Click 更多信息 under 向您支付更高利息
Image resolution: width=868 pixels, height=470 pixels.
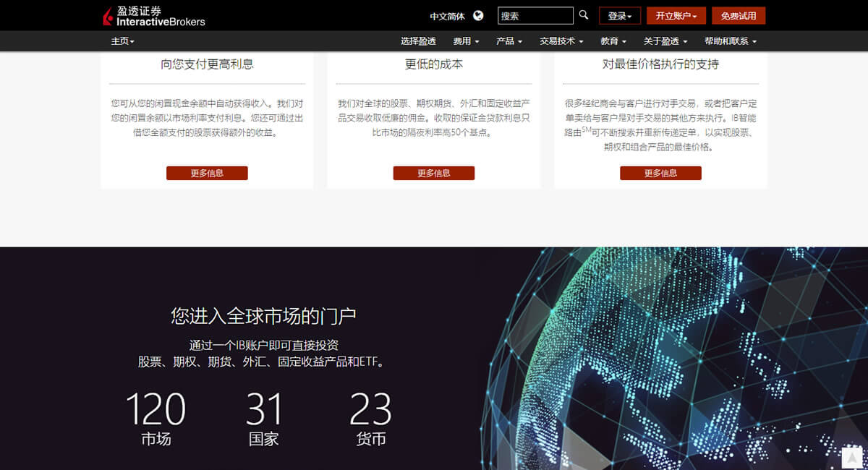coord(207,173)
